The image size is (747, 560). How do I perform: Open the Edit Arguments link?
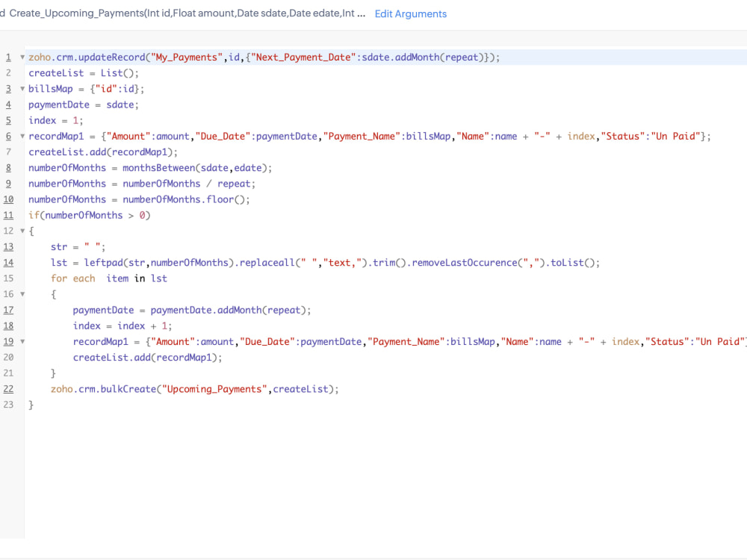411,13
